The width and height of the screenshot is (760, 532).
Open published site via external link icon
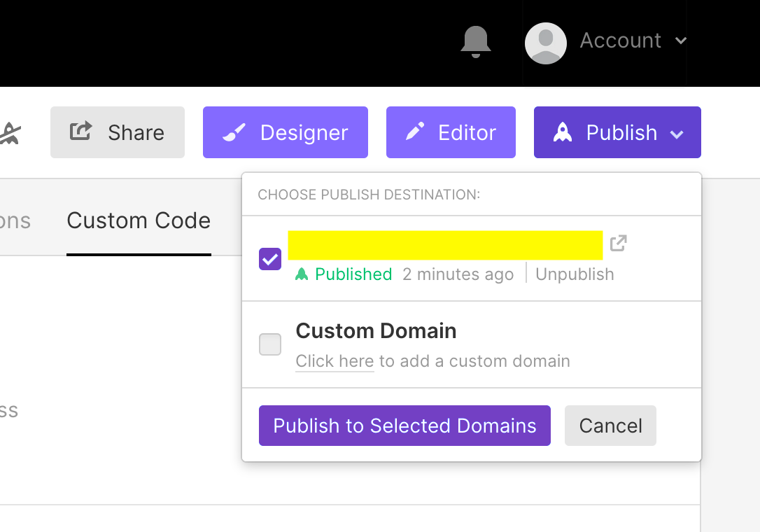coord(618,244)
